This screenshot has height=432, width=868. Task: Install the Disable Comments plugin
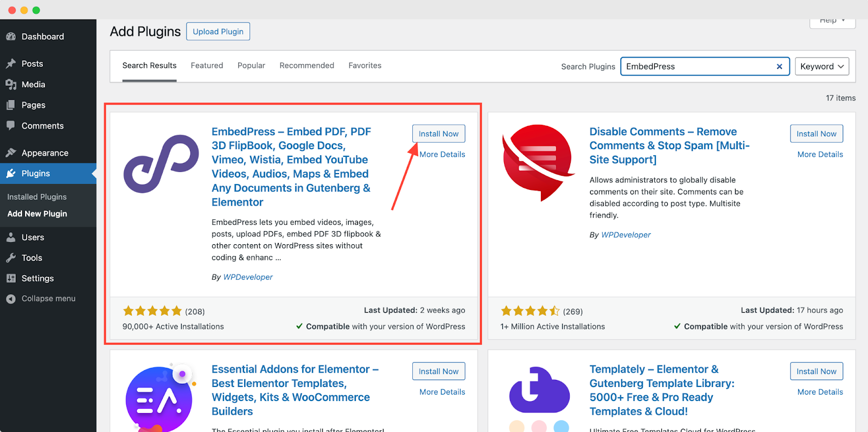coord(816,134)
